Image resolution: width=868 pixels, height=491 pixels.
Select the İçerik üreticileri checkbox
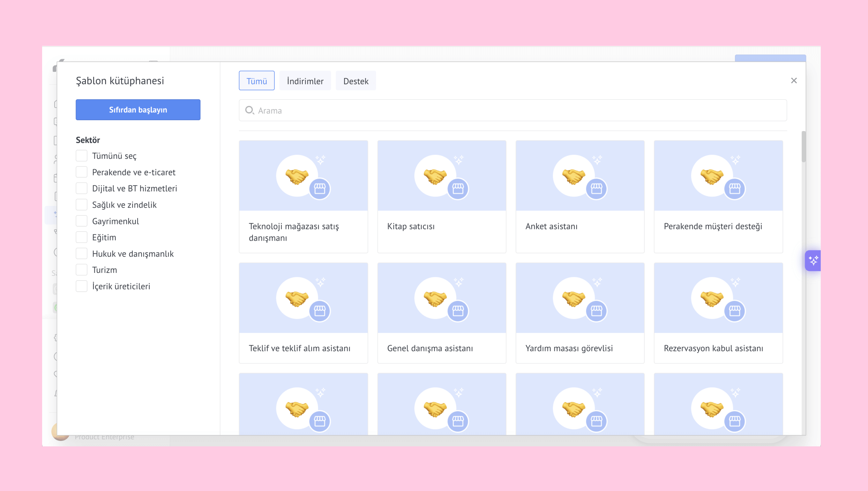pos(81,286)
